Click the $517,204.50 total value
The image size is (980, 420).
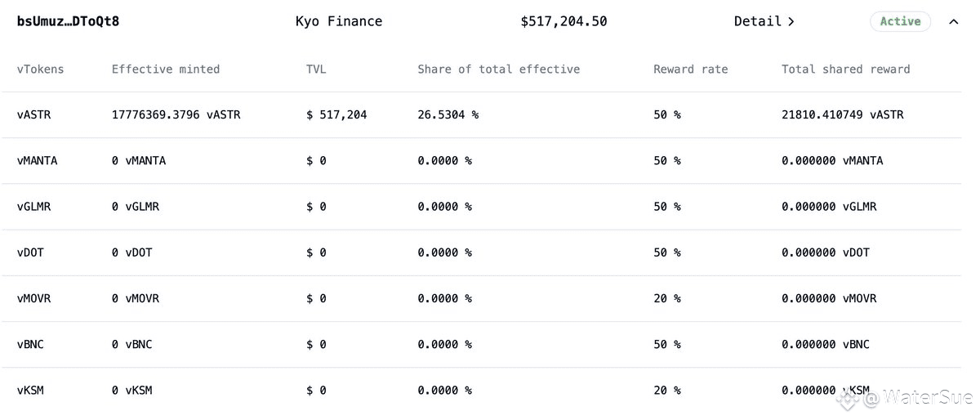pos(563,22)
